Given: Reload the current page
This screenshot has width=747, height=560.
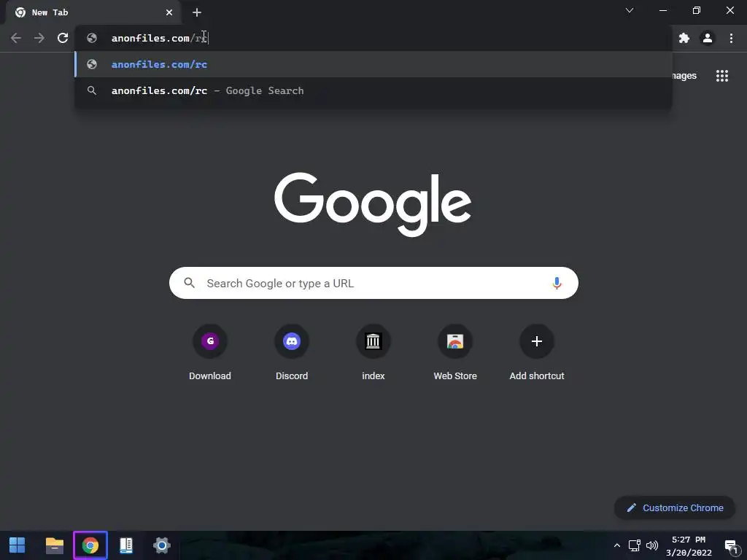Looking at the screenshot, I should 63,38.
